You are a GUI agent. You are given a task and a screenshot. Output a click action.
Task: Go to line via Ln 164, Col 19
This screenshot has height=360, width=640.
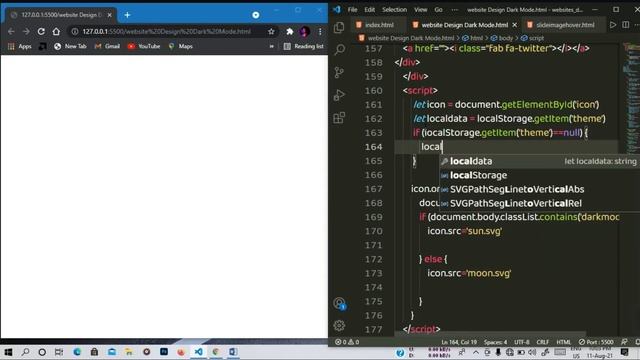point(459,342)
